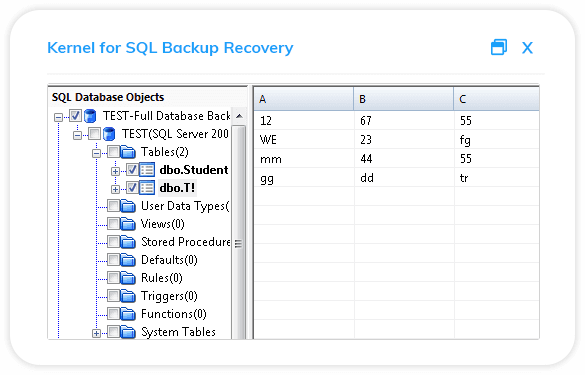Expand the dbo.T! table node
This screenshot has width=585, height=375.
tap(115, 190)
